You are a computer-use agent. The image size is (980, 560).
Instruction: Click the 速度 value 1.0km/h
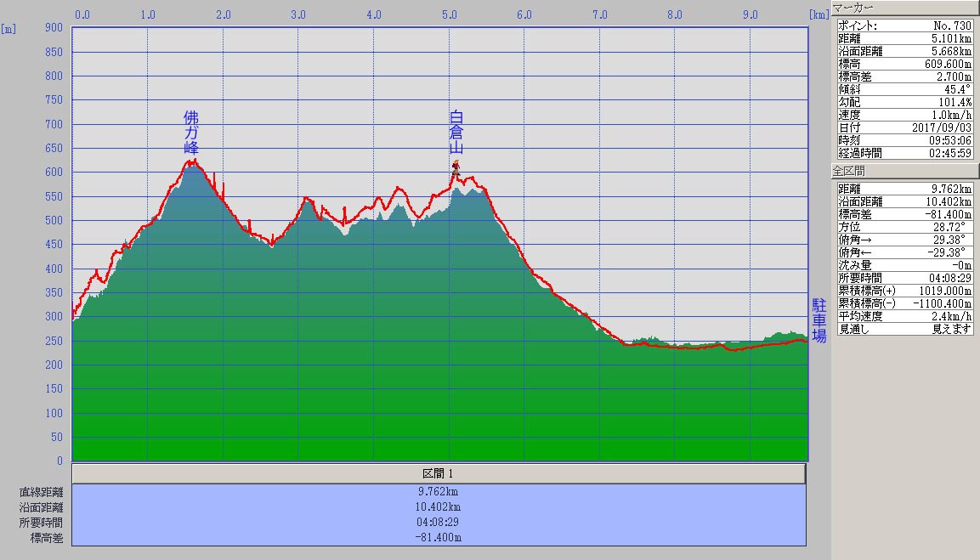(x=951, y=115)
